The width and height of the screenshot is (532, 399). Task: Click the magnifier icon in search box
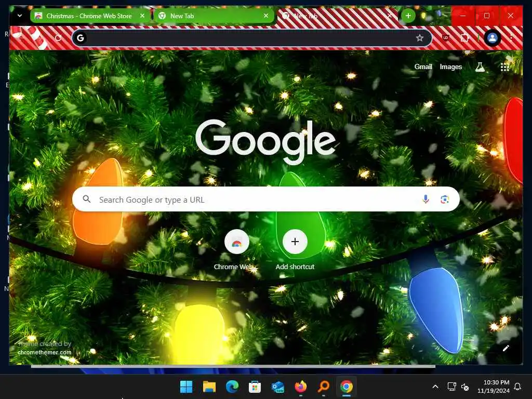pyautogui.click(x=87, y=199)
